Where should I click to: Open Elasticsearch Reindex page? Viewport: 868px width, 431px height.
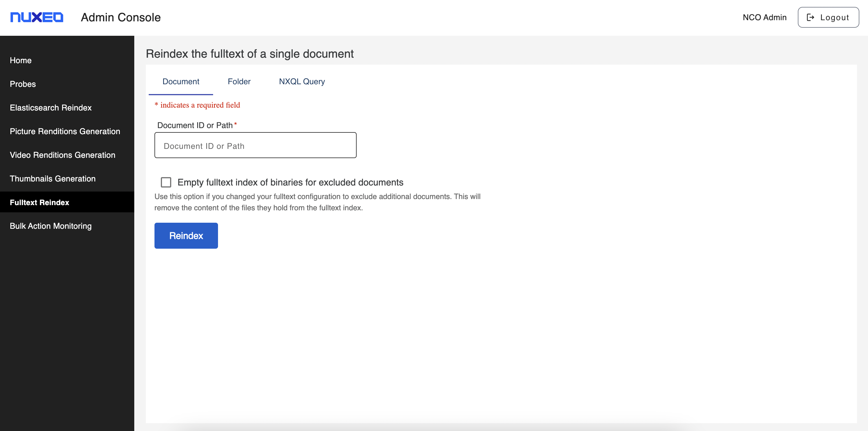tap(51, 107)
